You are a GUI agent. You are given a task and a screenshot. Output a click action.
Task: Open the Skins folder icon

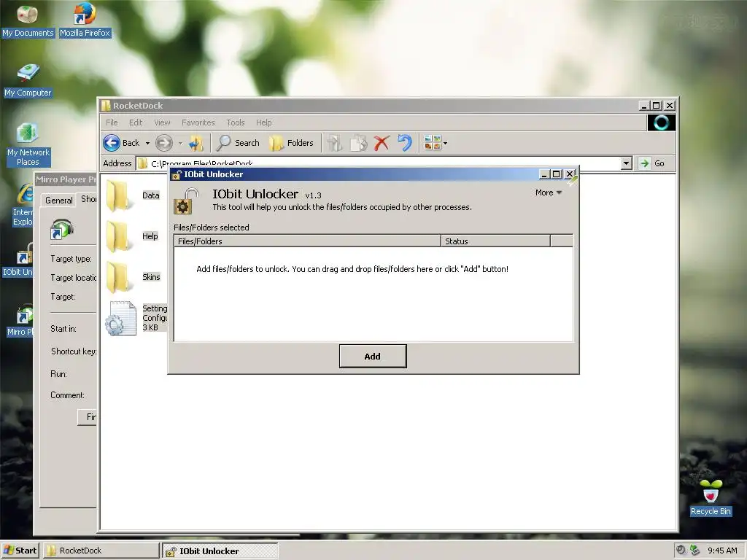pos(117,278)
